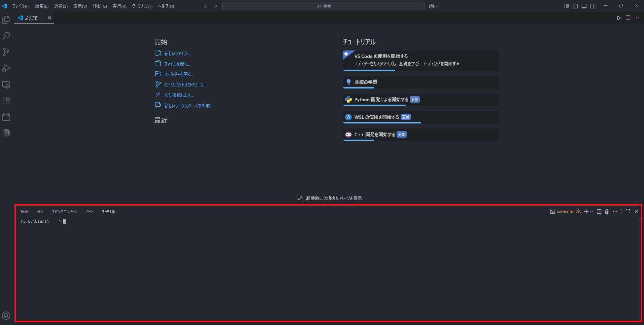The height and width of the screenshot is (325, 644).
Task: Click the ファイルを開く... link
Action: (x=177, y=64)
